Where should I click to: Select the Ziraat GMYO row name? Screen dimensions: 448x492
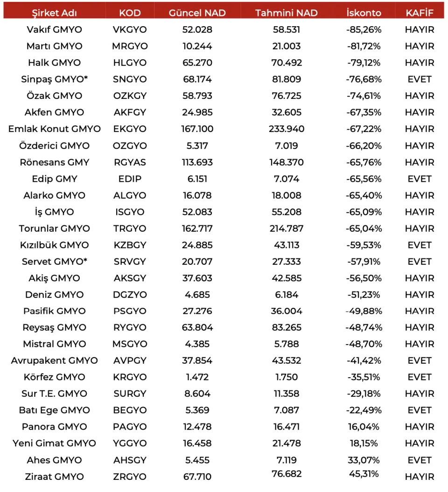click(54, 477)
